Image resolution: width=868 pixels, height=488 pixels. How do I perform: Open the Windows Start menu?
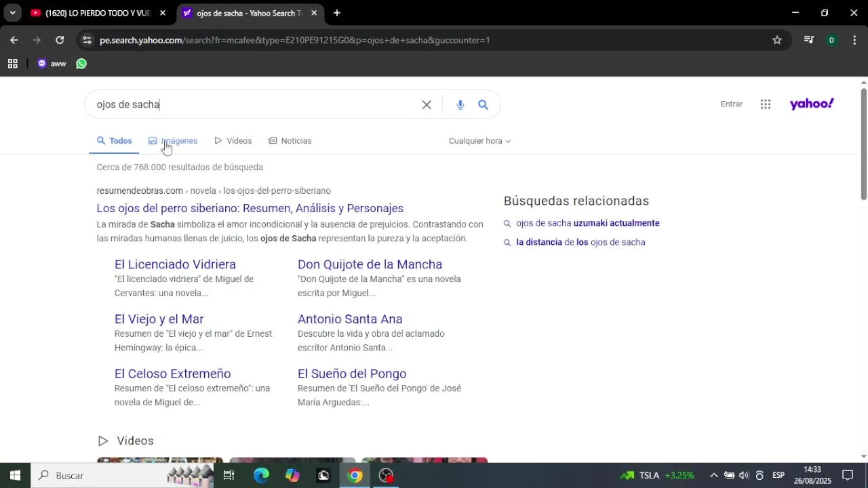coord(15,476)
